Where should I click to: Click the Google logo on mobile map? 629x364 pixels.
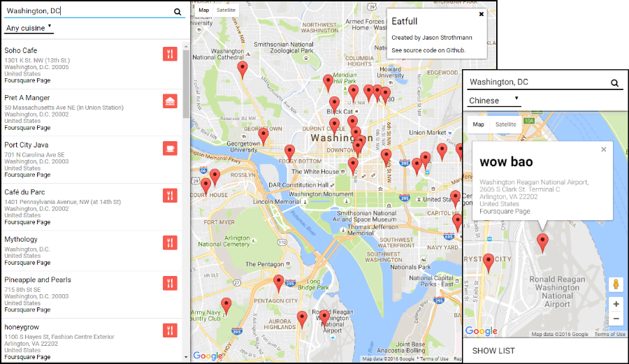tap(482, 330)
